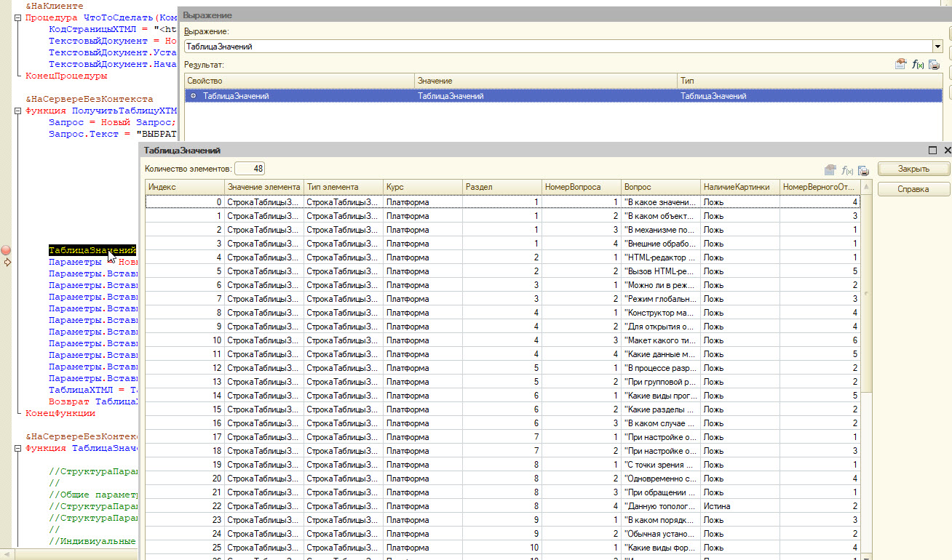
Task: Click the first КонецПроцедуры keyword in code
Action: pyautogui.click(x=66, y=76)
